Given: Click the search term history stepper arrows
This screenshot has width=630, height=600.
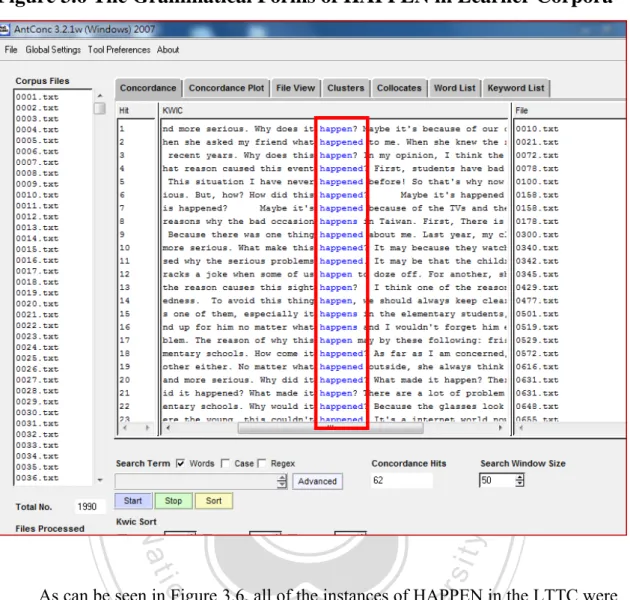Looking at the screenshot, I should (282, 481).
